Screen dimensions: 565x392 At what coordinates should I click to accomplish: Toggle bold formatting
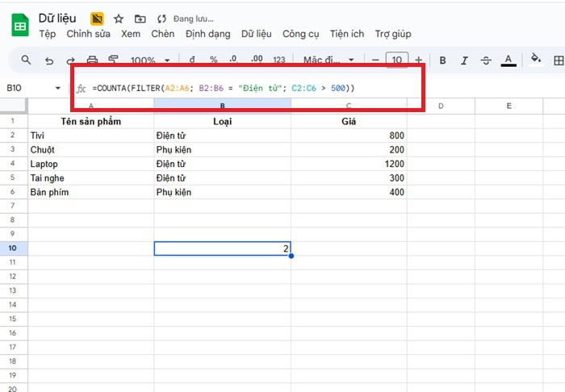click(442, 60)
